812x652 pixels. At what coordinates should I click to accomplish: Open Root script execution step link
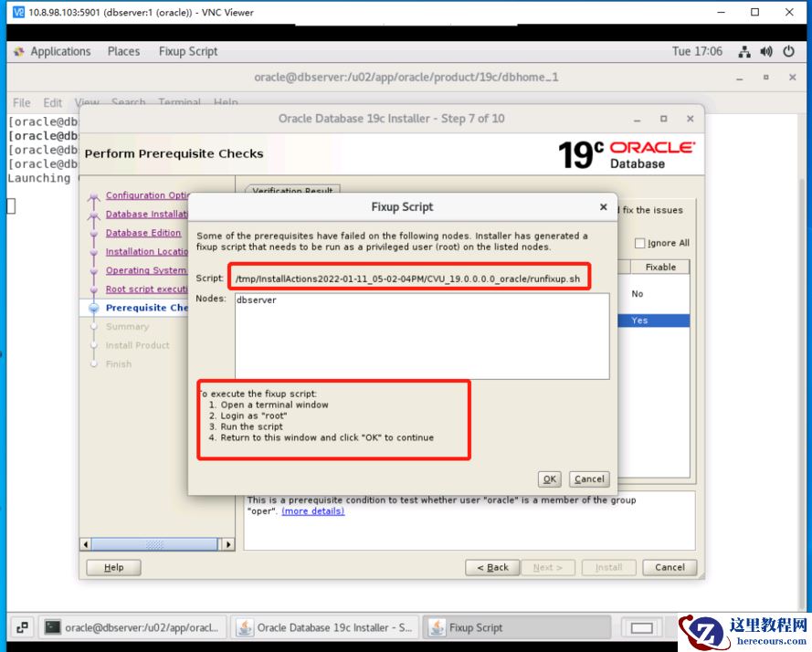click(146, 289)
